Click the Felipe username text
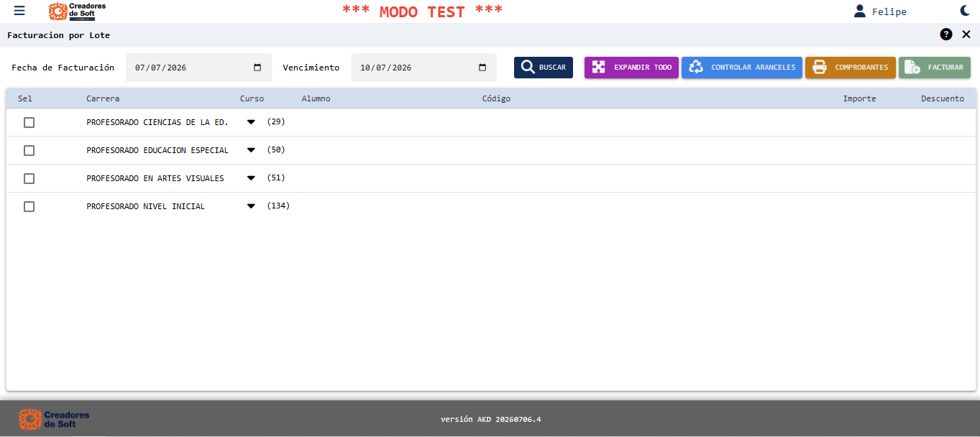 tap(889, 11)
